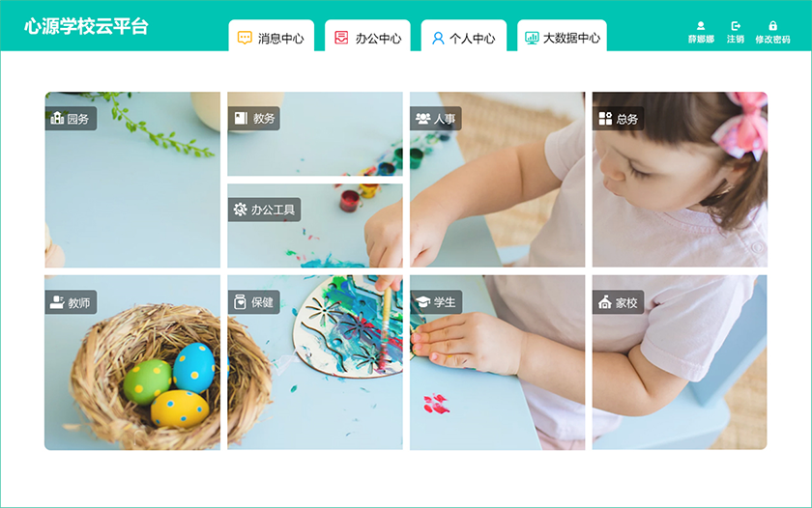Click the Easter egg nest tile image

[132, 362]
